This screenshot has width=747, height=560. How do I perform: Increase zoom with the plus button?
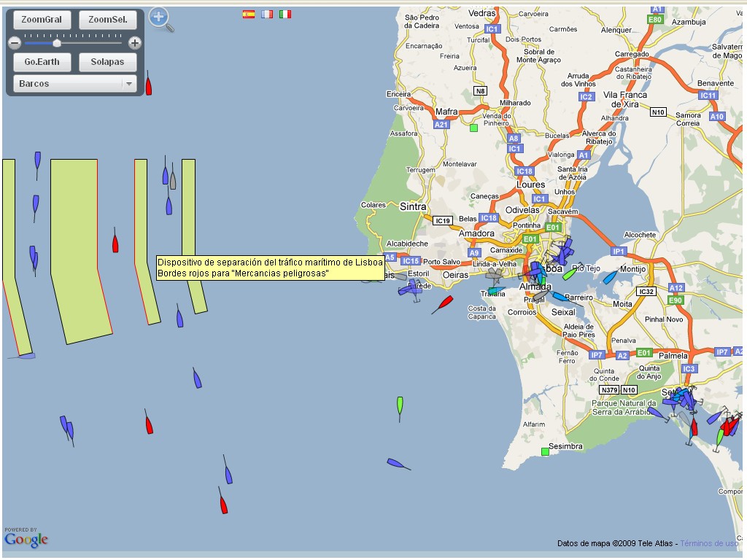(135, 43)
